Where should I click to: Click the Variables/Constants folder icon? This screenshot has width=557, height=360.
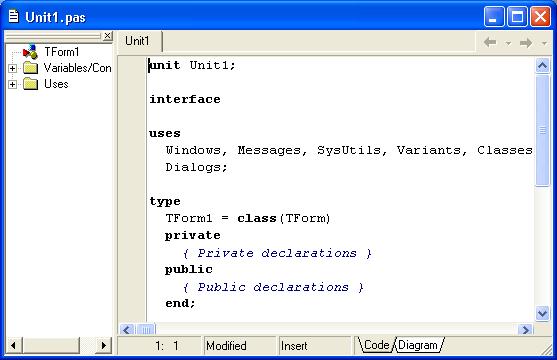click(x=31, y=68)
